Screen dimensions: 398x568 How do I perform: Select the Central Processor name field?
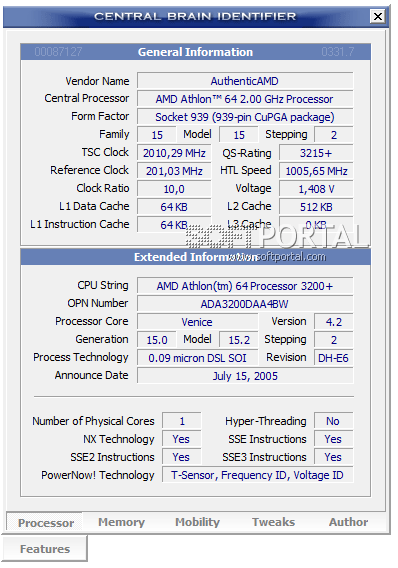(245, 99)
